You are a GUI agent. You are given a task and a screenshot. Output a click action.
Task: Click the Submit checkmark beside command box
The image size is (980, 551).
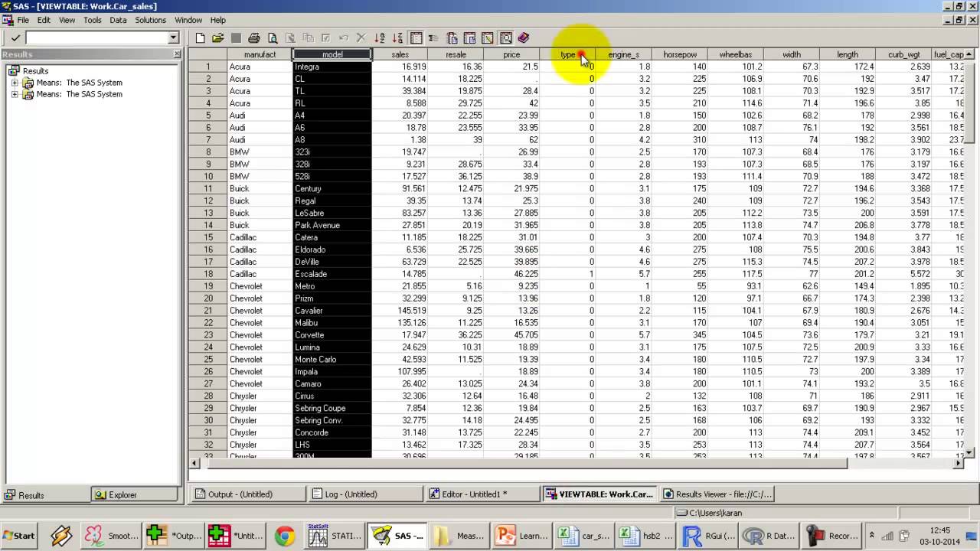tap(15, 37)
